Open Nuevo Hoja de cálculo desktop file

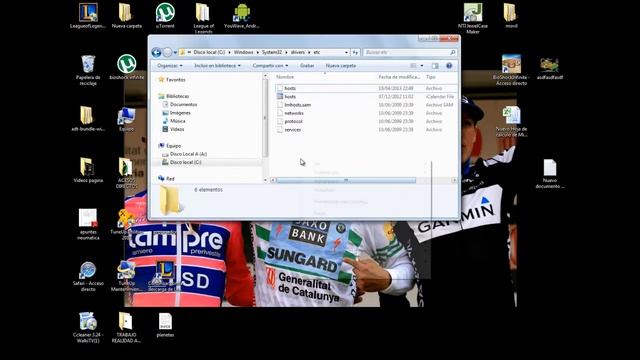511,122
